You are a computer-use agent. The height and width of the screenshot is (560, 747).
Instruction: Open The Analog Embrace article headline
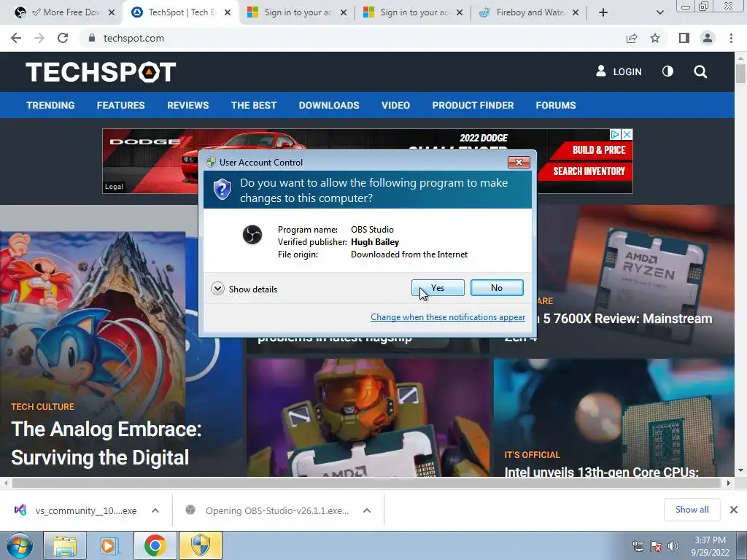[107, 443]
